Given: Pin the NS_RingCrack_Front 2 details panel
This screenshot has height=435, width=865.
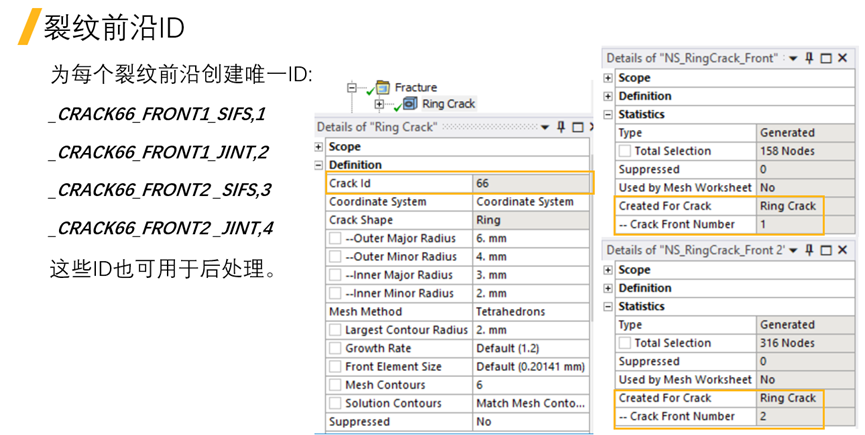Looking at the screenshot, I should 809,250.
